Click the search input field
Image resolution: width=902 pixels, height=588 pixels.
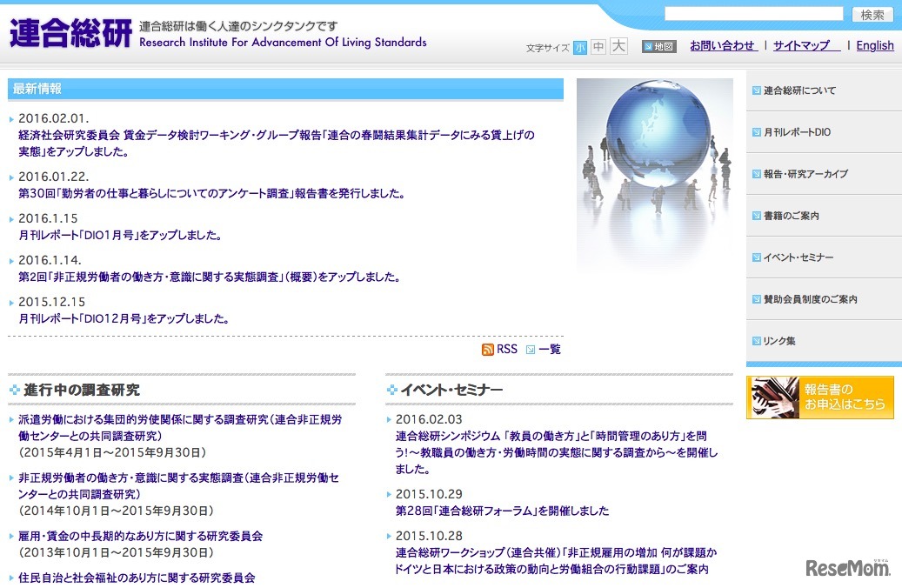coord(753,14)
